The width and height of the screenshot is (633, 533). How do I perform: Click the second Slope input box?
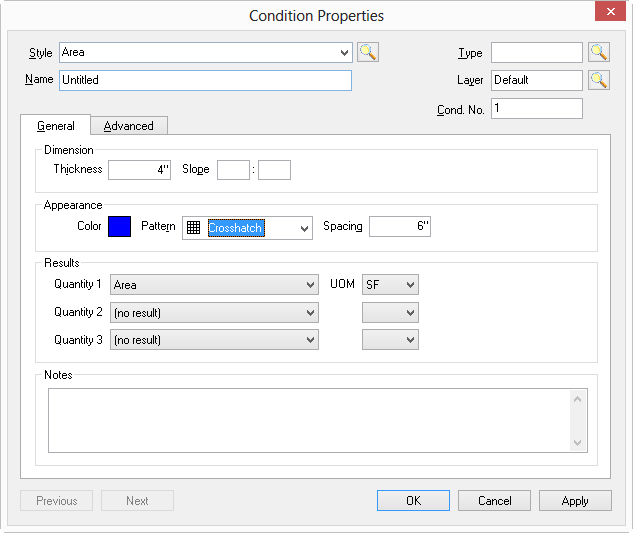(275, 170)
